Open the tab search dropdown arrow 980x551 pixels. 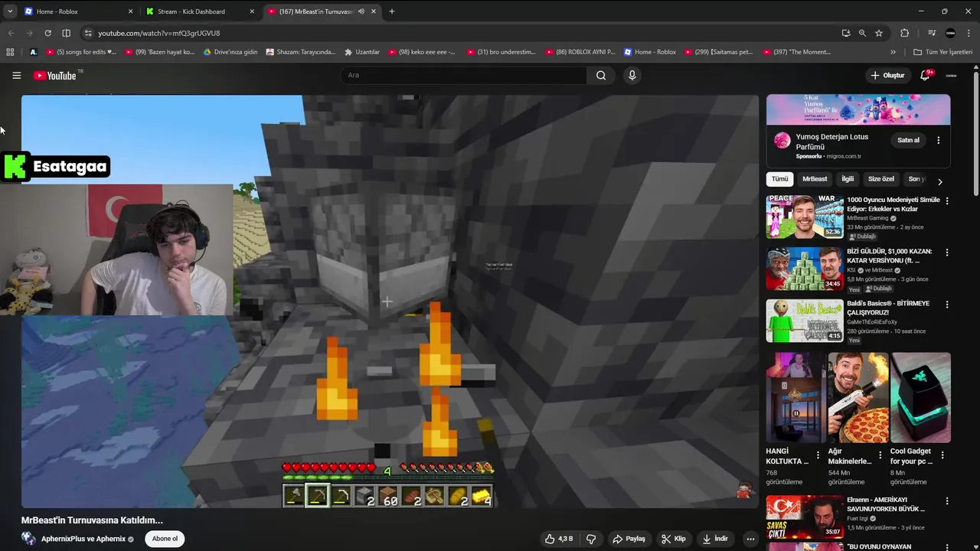9,11
